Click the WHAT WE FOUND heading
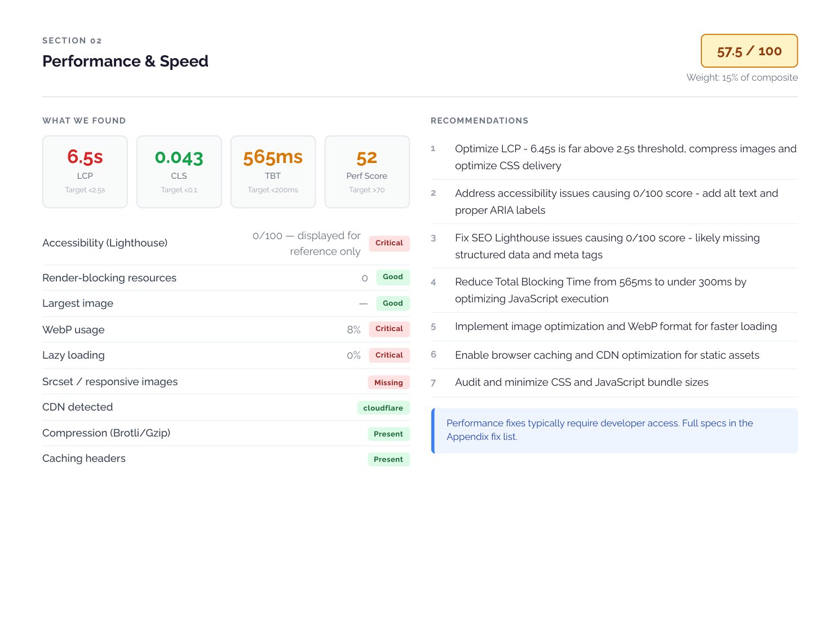Viewport: 840px width, 617px height. pos(84,121)
